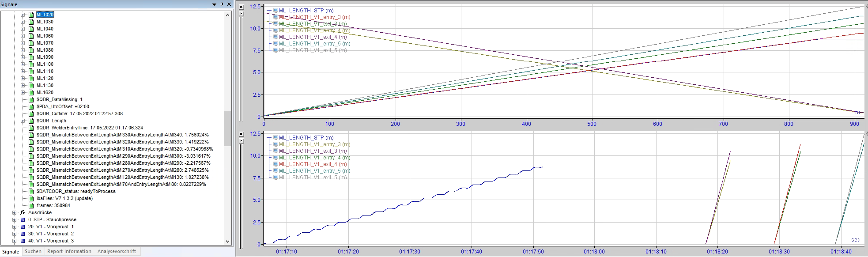Screen dimensions: 868x257
Task: Expand the ML1090 tree node
Action: (23, 57)
